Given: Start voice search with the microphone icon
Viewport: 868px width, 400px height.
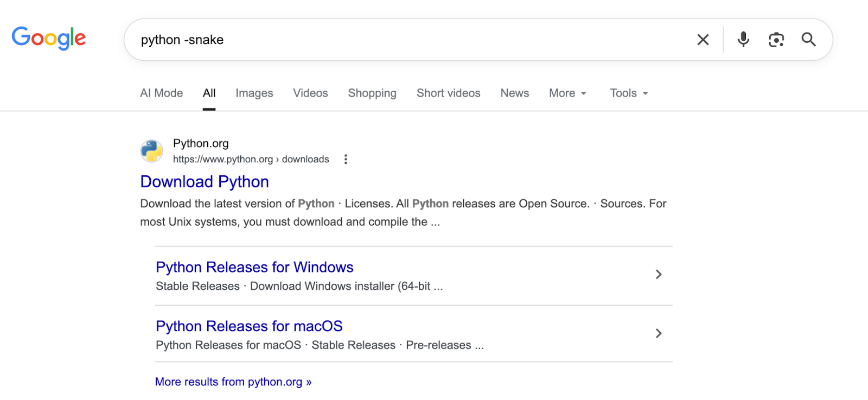Looking at the screenshot, I should pos(743,40).
